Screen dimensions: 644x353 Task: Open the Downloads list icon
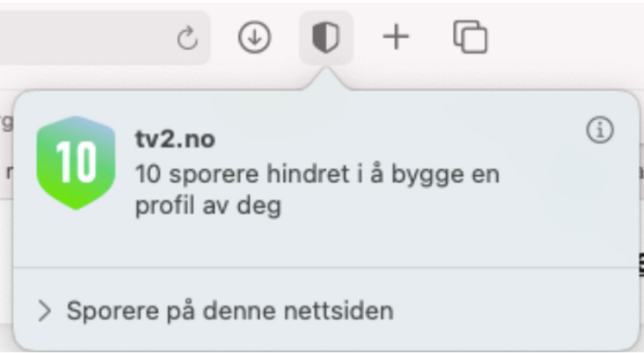(255, 37)
